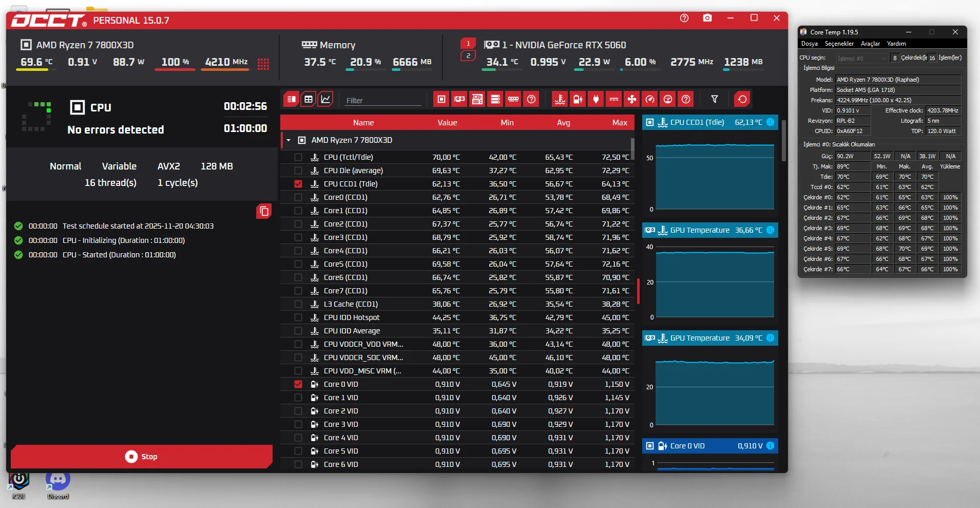Toggle the GPU sensor category filter icon
This screenshot has height=508, width=980.
coord(459,99)
